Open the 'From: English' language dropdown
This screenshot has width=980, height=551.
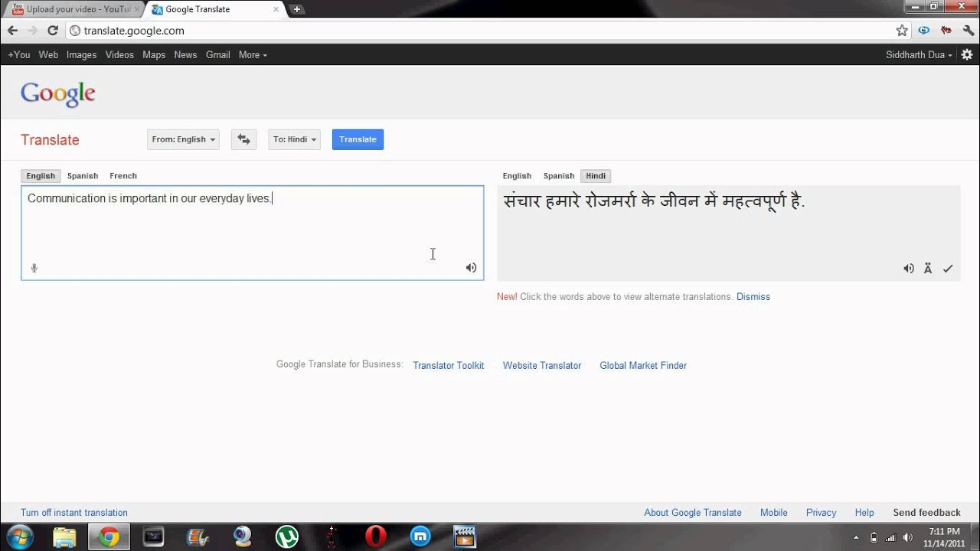coord(183,139)
